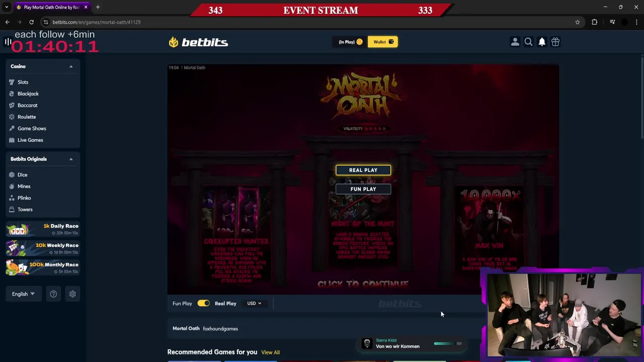The image size is (644, 362).
Task: Click the Mortal Oath game title below player
Action: point(186,329)
